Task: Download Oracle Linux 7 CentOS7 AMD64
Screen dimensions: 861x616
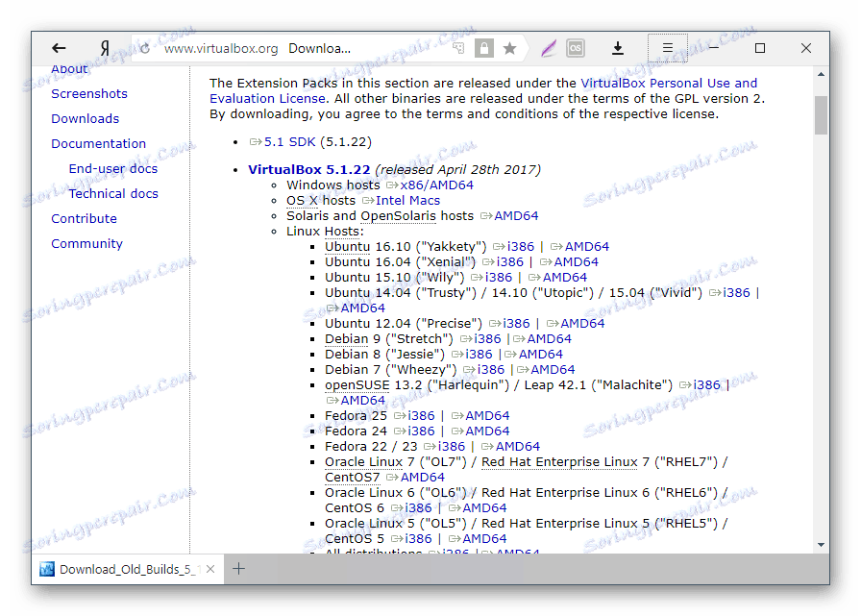Action: pyautogui.click(x=422, y=477)
